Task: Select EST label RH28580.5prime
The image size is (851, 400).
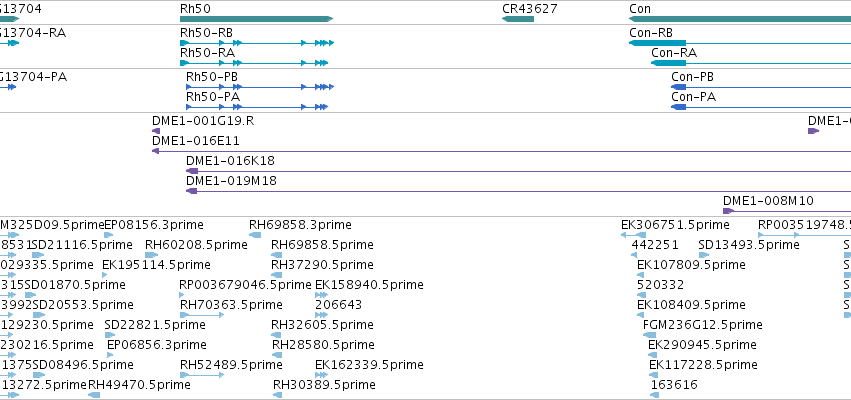Action: pos(324,345)
